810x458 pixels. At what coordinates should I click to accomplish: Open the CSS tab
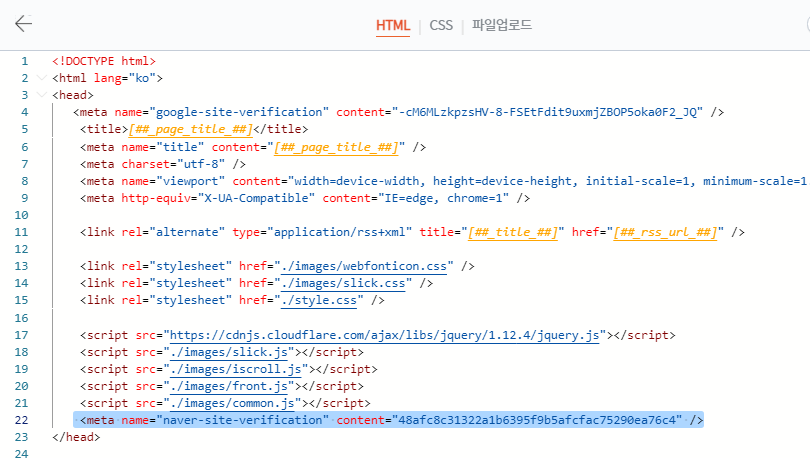(x=441, y=25)
